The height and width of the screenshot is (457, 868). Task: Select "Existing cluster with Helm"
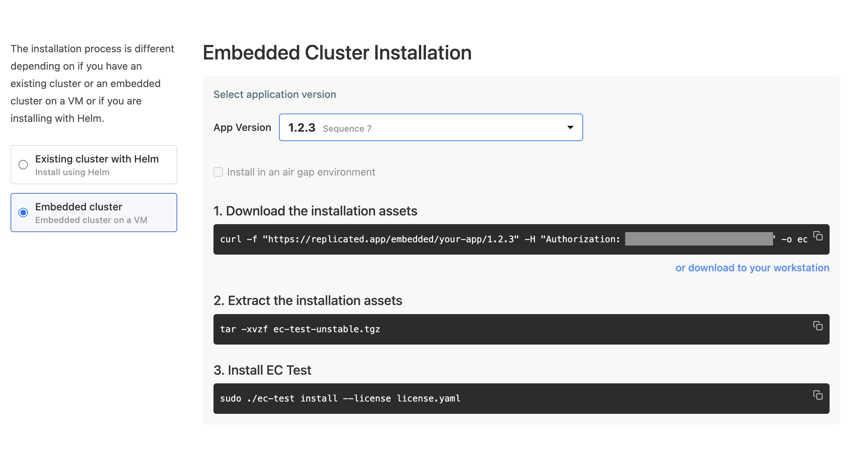tap(94, 164)
